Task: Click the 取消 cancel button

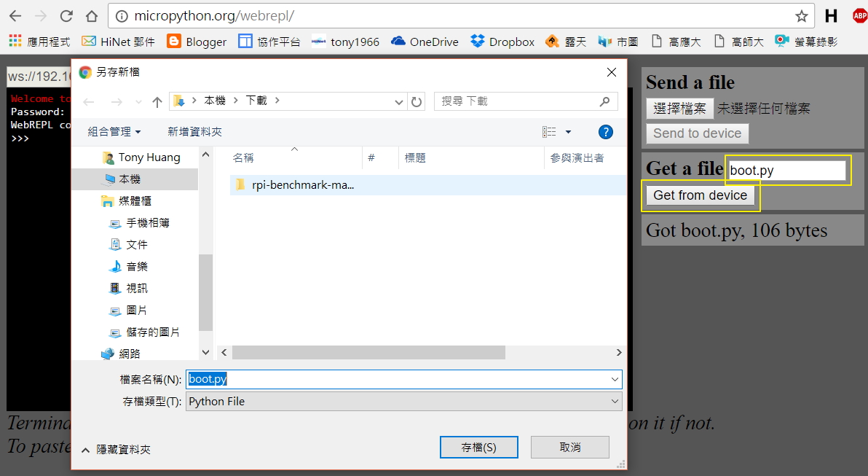Action: (x=570, y=447)
